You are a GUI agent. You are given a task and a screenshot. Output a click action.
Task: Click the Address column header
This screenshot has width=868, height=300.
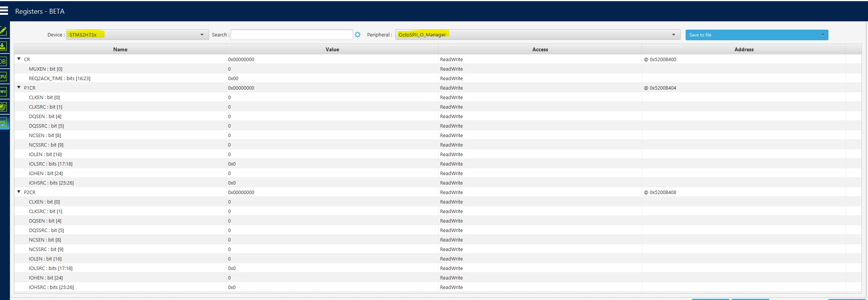(744, 49)
